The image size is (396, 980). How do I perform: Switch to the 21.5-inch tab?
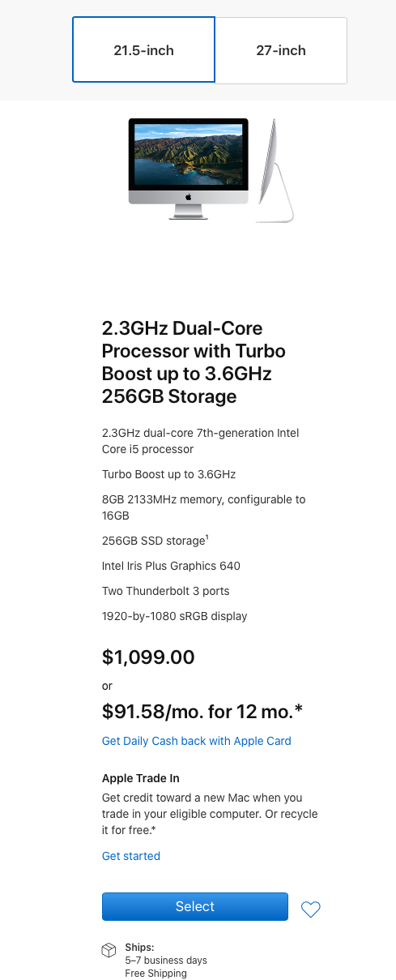point(143,50)
